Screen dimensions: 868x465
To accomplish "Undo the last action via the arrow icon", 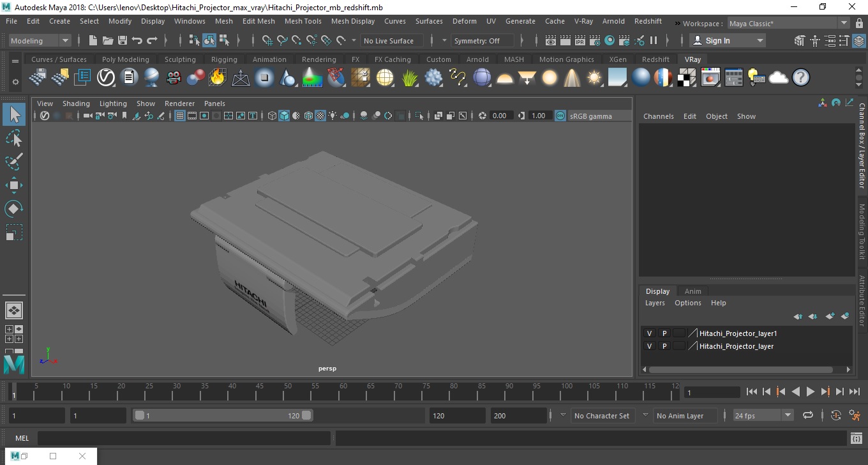I will [137, 40].
